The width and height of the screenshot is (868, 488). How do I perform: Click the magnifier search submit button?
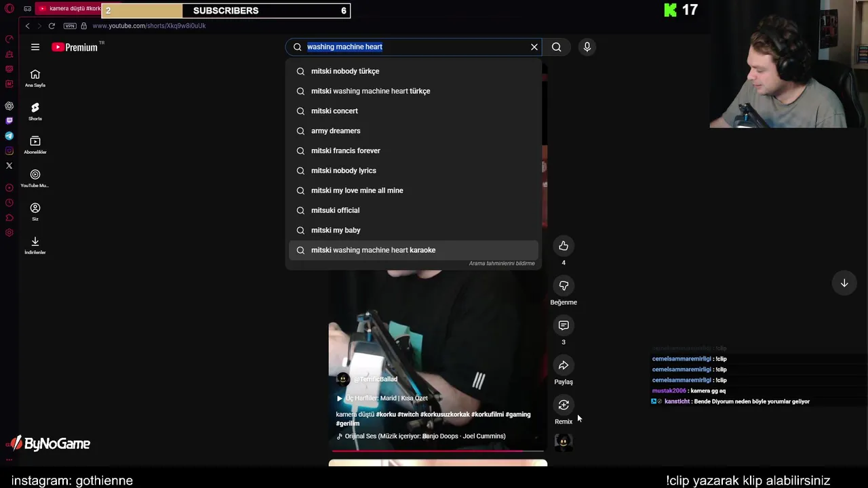click(x=556, y=47)
